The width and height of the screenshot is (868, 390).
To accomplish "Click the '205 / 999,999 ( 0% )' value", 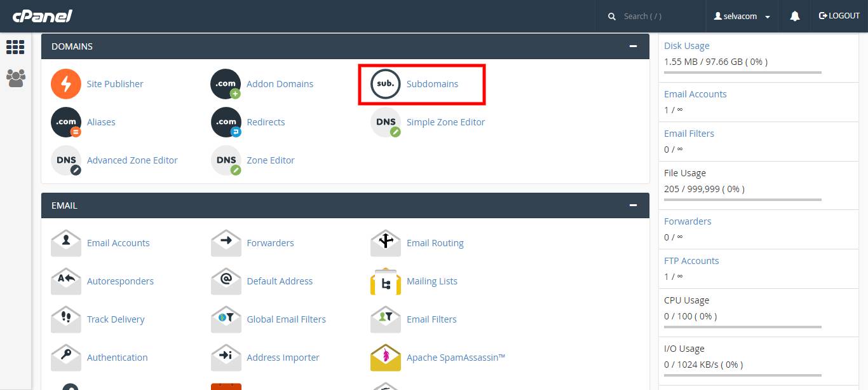I will point(704,189).
